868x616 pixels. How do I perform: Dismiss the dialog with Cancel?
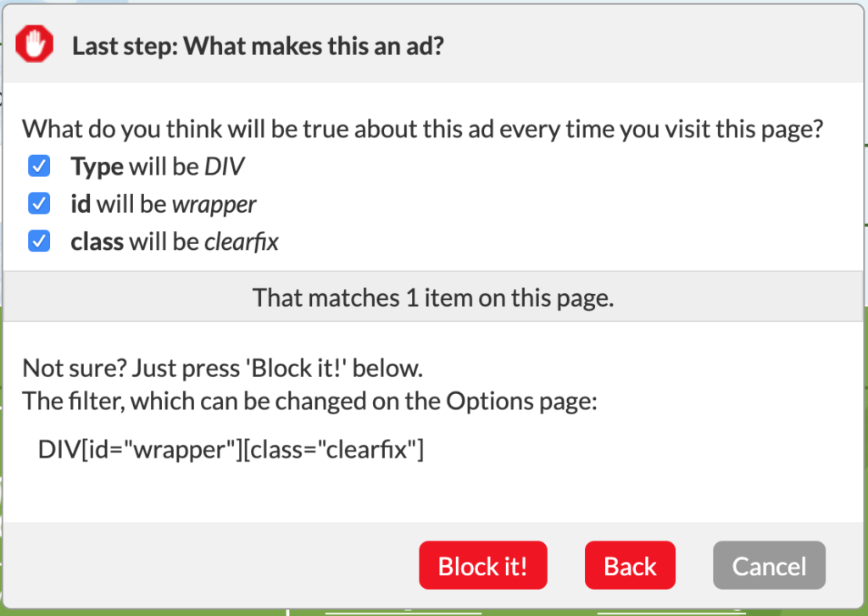769,566
